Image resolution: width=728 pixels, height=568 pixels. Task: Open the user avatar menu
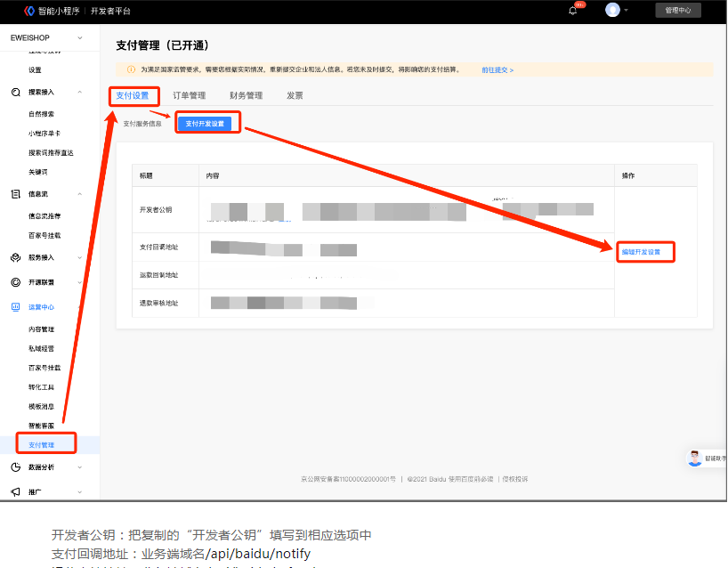tap(612, 10)
